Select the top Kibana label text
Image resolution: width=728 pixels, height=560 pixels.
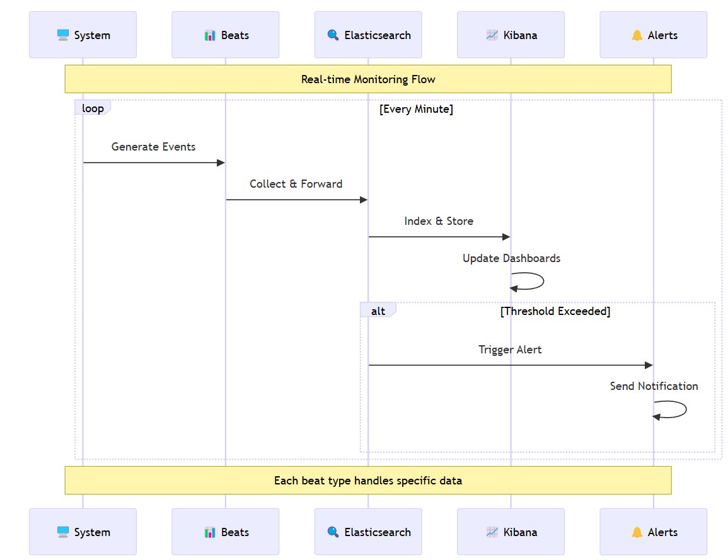(x=521, y=35)
